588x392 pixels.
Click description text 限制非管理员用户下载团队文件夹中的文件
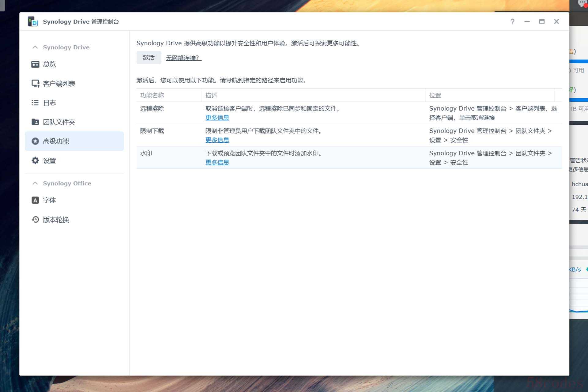coord(264,131)
